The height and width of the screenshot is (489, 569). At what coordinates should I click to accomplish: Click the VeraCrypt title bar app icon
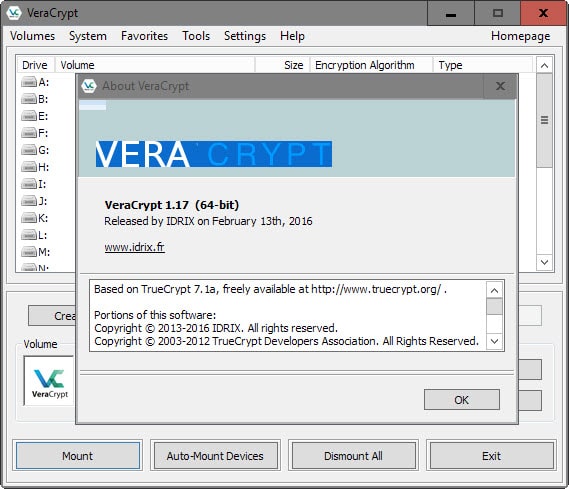[x=14, y=13]
